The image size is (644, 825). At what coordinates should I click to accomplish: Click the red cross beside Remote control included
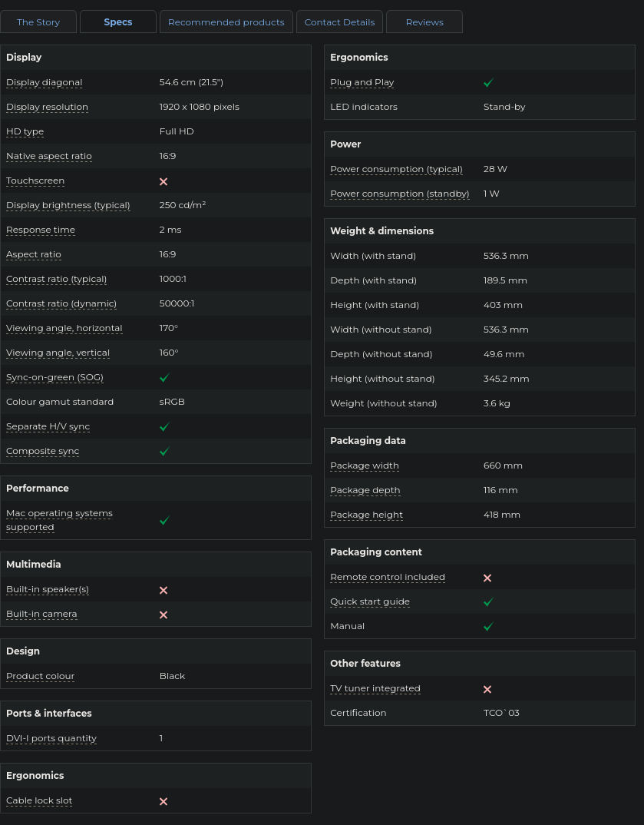click(x=487, y=578)
